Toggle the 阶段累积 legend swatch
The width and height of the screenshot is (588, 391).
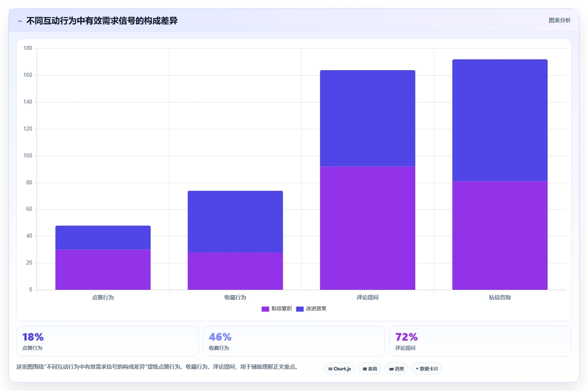265,309
